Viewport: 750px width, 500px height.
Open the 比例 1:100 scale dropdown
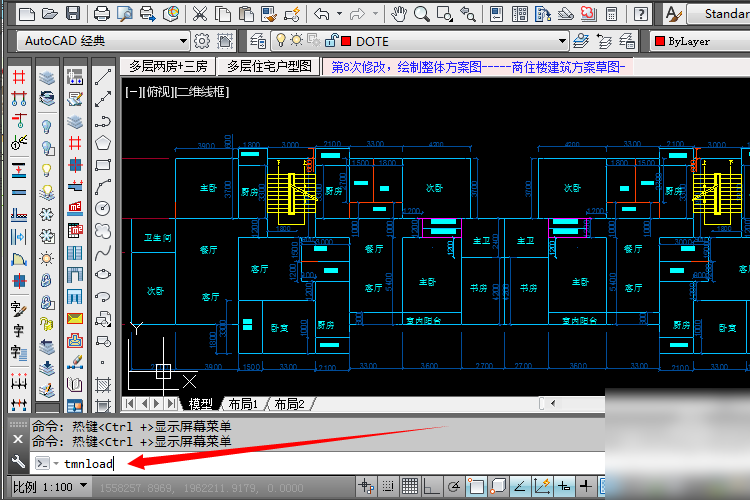pos(50,487)
